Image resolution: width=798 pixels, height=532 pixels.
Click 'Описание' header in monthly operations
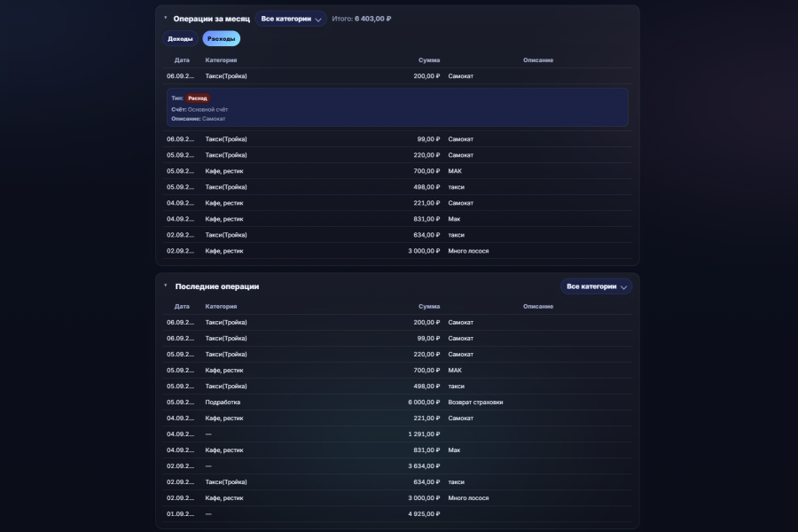point(538,60)
